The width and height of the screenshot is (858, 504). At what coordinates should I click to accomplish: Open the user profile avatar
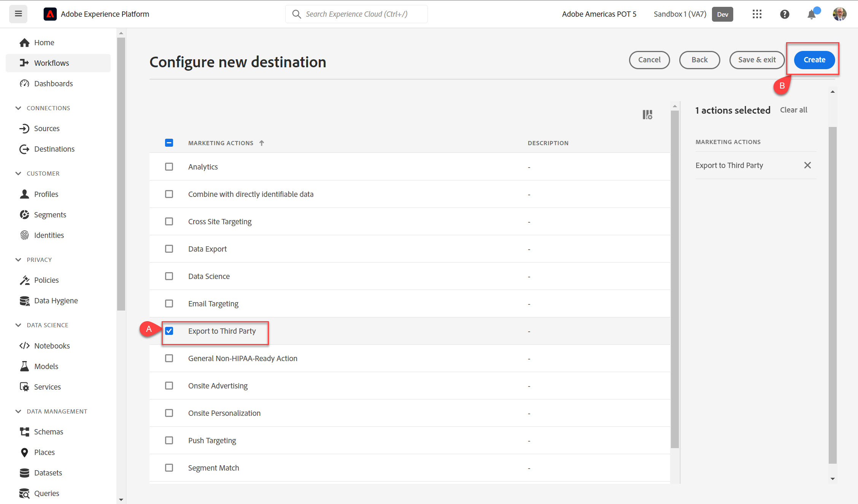pyautogui.click(x=840, y=14)
